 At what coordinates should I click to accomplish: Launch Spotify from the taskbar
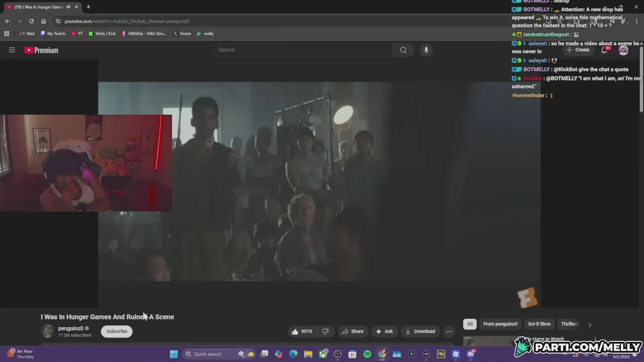pos(367,354)
